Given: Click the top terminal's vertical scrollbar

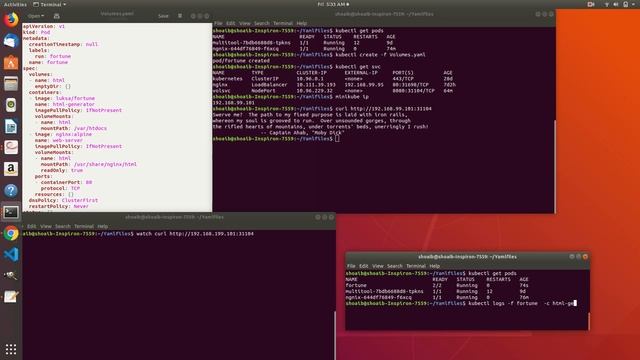Looking at the screenshot, I should (x=554, y=166).
